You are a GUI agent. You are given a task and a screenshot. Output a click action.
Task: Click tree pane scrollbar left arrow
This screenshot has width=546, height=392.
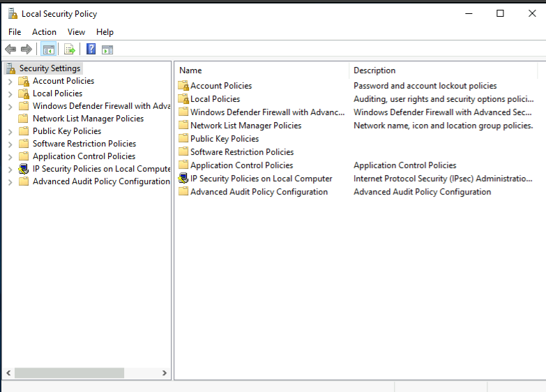8,373
